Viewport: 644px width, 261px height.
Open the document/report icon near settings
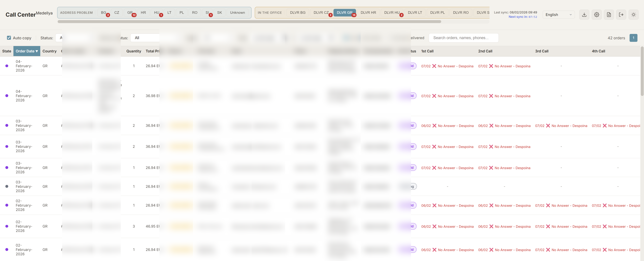click(609, 14)
